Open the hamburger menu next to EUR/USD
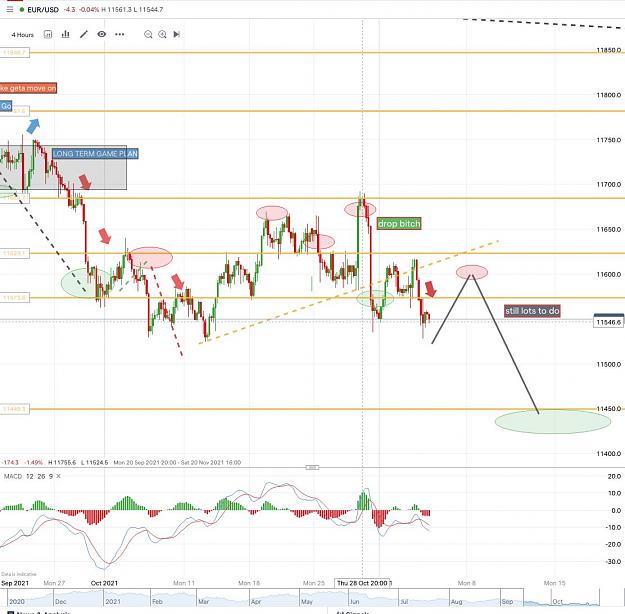 [x=10, y=9]
